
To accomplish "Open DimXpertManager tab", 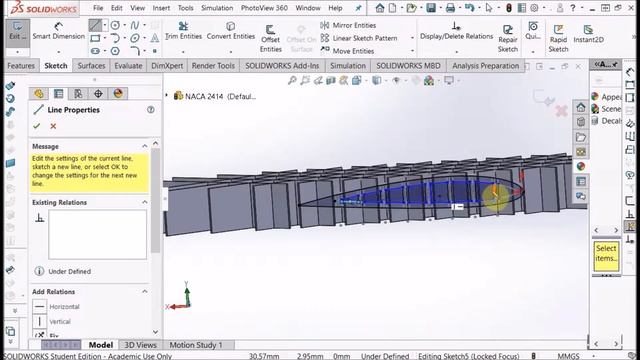I will [x=98, y=94].
